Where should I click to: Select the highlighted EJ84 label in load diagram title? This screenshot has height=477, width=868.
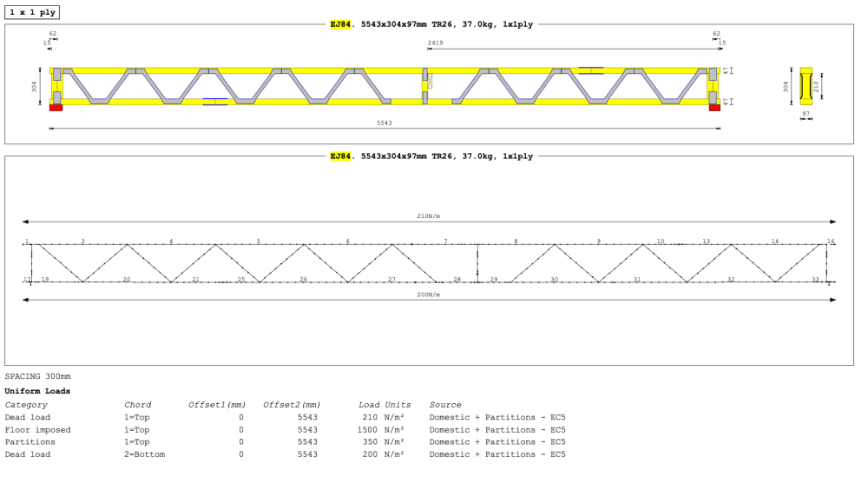pos(340,156)
